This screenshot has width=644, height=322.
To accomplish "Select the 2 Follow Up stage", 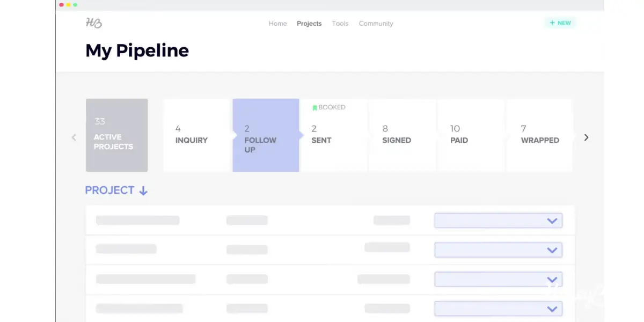I will [266, 135].
